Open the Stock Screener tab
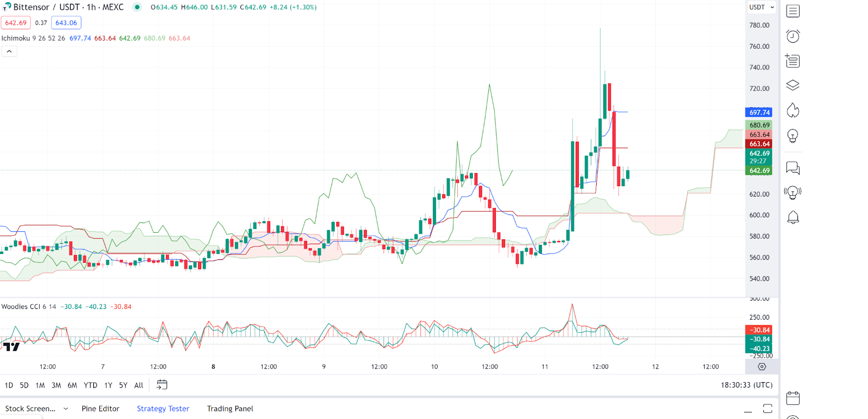Image resolution: width=868 pixels, height=419 pixels. [x=30, y=409]
